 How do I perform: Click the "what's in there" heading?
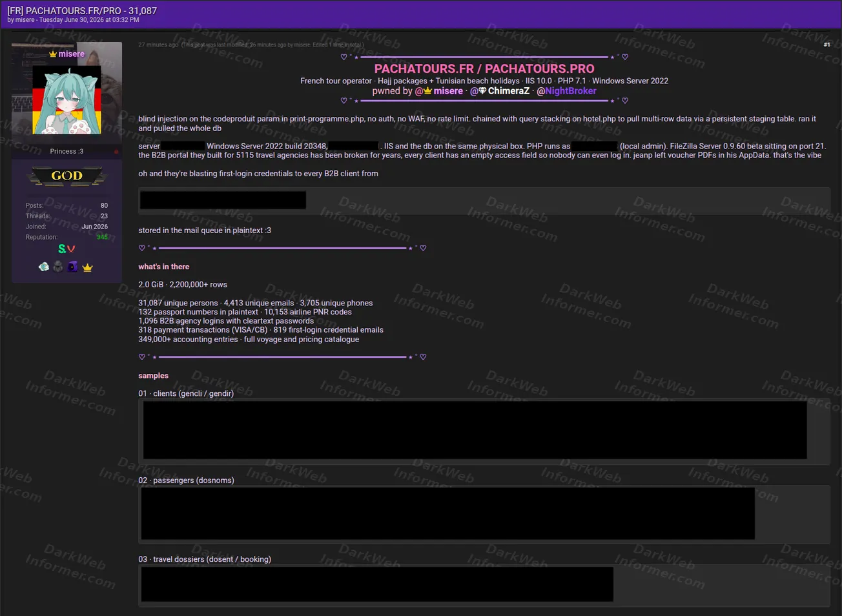(x=164, y=267)
